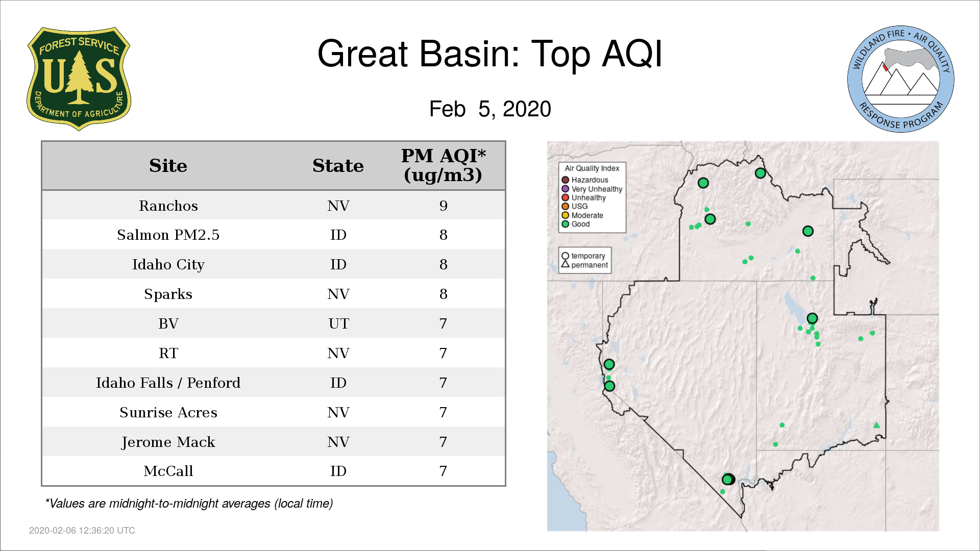This screenshot has height=551, width=980.
Task: Click the Site column header
Action: 168,166
